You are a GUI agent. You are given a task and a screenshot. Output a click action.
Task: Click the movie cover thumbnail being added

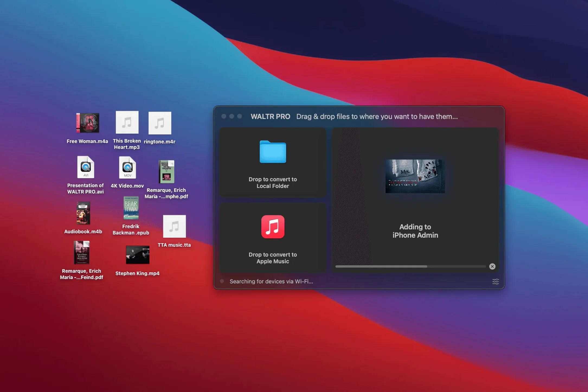pyautogui.click(x=415, y=176)
